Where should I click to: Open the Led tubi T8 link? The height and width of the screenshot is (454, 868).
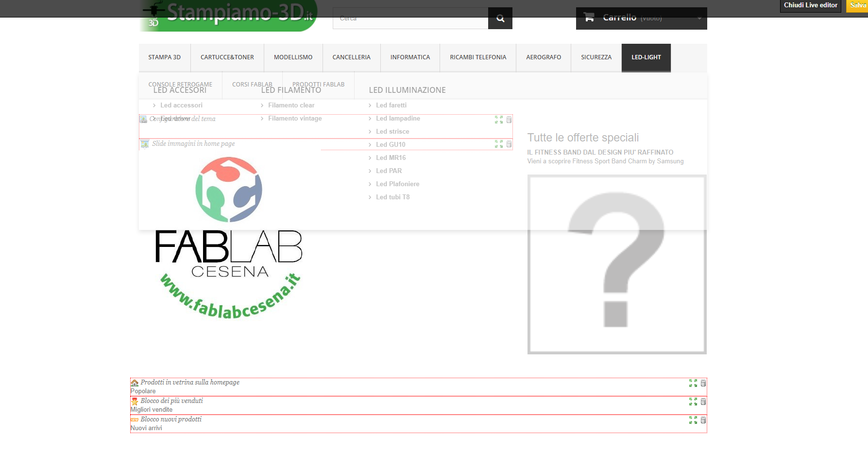[392, 197]
